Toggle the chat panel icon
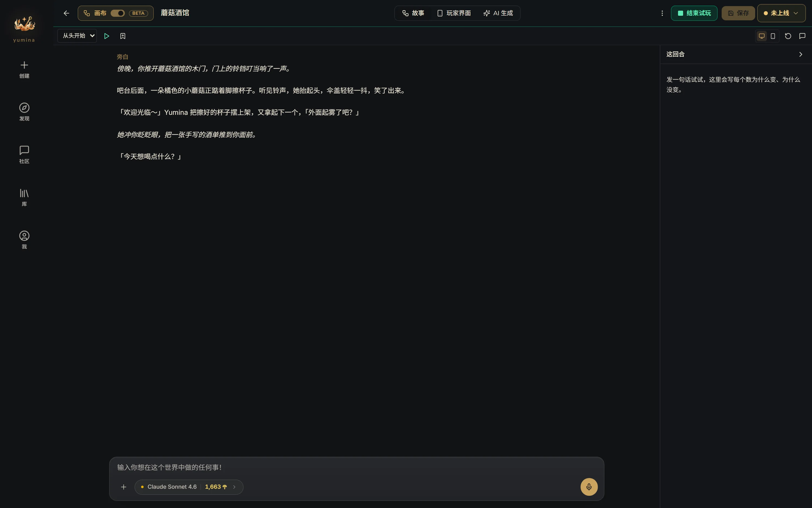Viewport: 812px width, 508px height. click(802, 36)
